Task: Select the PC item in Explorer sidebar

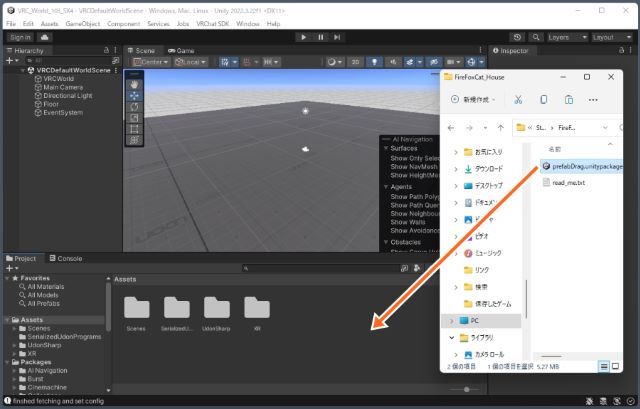Action: tap(482, 320)
